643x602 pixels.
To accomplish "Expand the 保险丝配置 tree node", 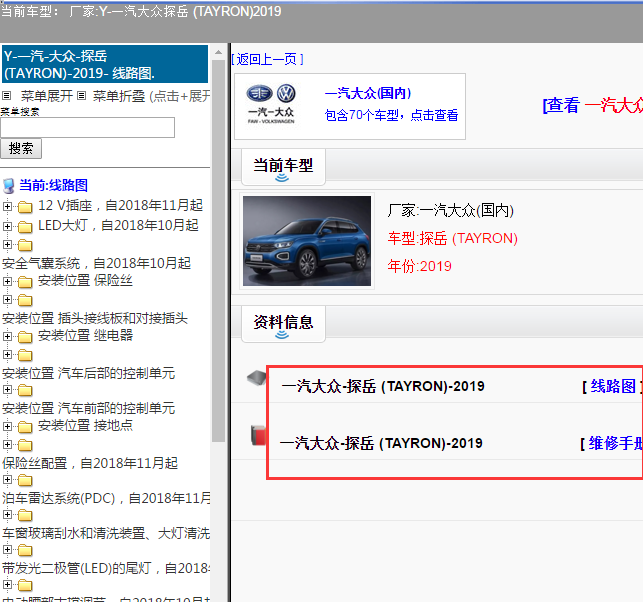I will click(x=7, y=445).
